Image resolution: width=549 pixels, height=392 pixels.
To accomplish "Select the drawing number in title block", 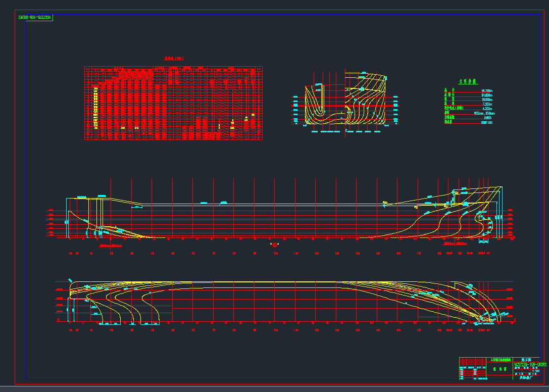I will coord(526,364).
